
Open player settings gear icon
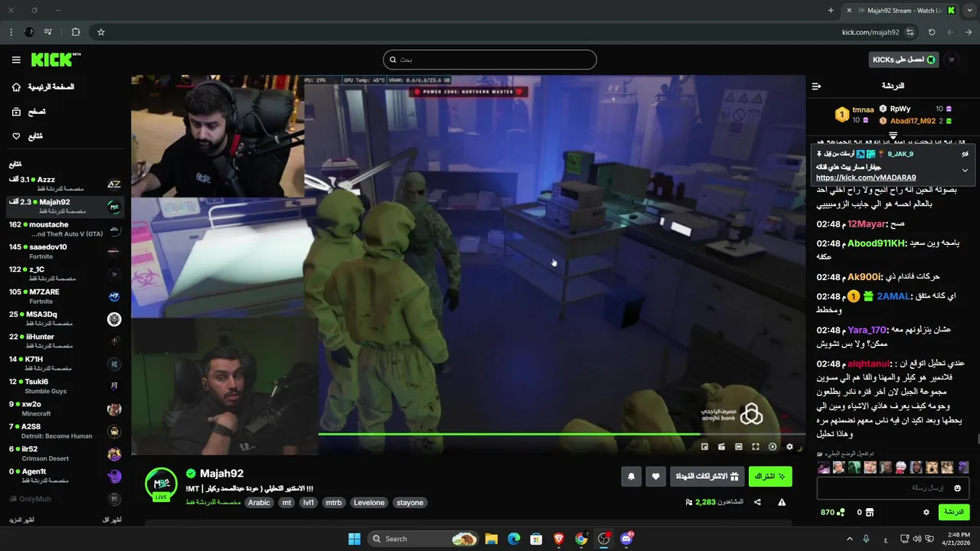click(x=789, y=447)
